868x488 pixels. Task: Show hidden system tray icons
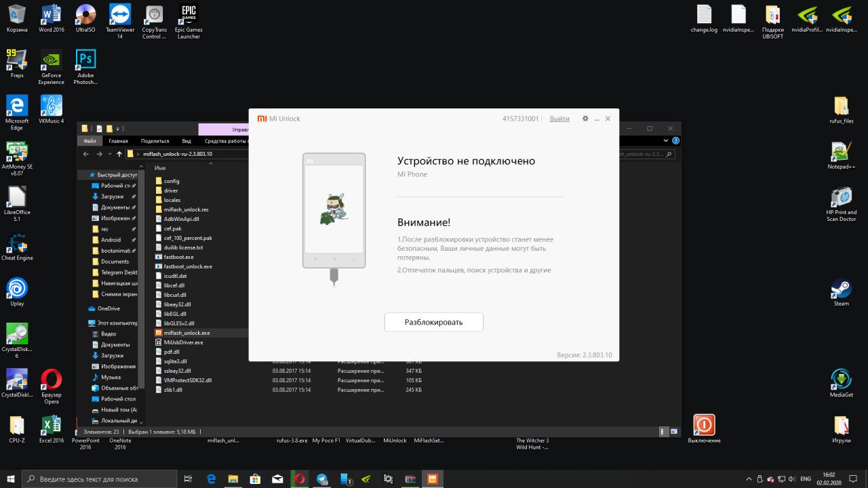749,479
